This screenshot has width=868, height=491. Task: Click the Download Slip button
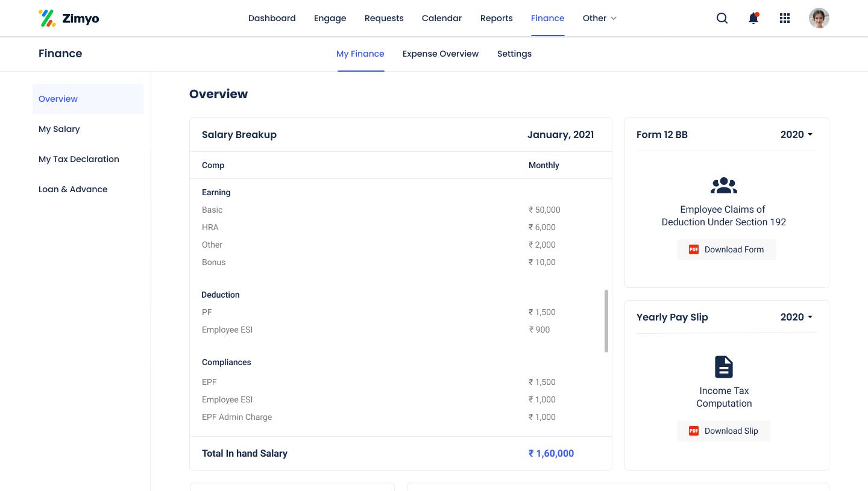click(x=723, y=431)
